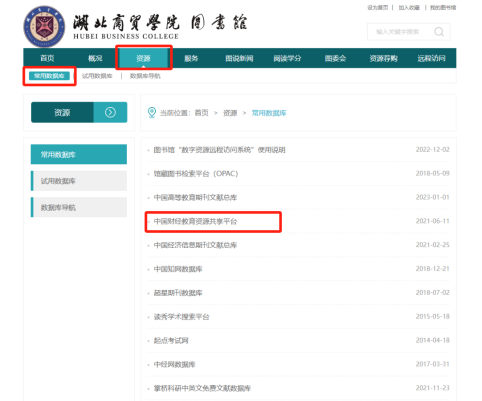Click the date 2018-07-02
Image resolution: width=482 pixels, height=401 pixels.
(x=433, y=292)
